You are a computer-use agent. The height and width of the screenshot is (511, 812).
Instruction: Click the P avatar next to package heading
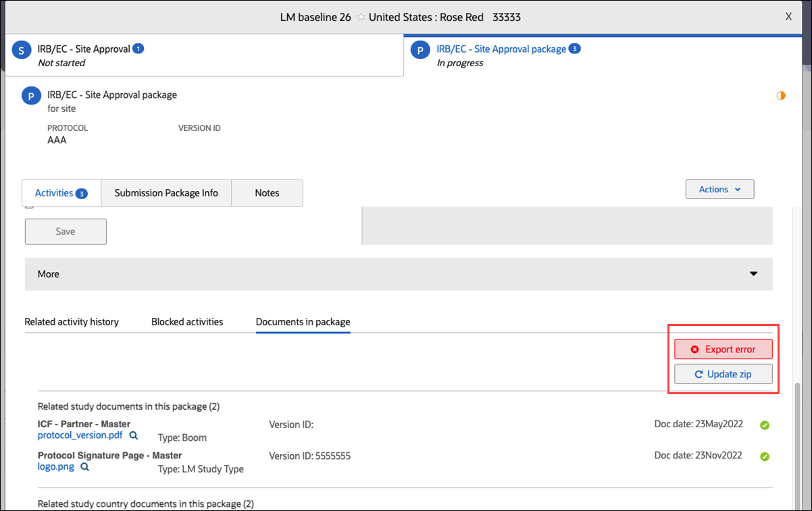[30, 97]
